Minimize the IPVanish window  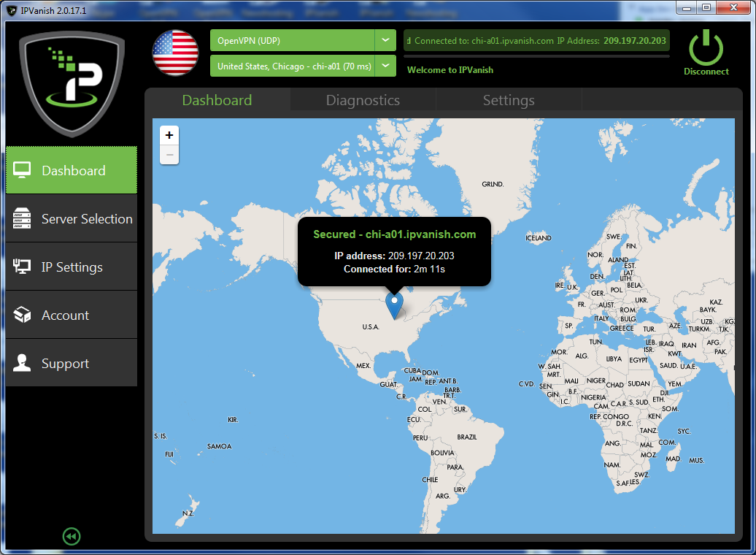coord(687,8)
